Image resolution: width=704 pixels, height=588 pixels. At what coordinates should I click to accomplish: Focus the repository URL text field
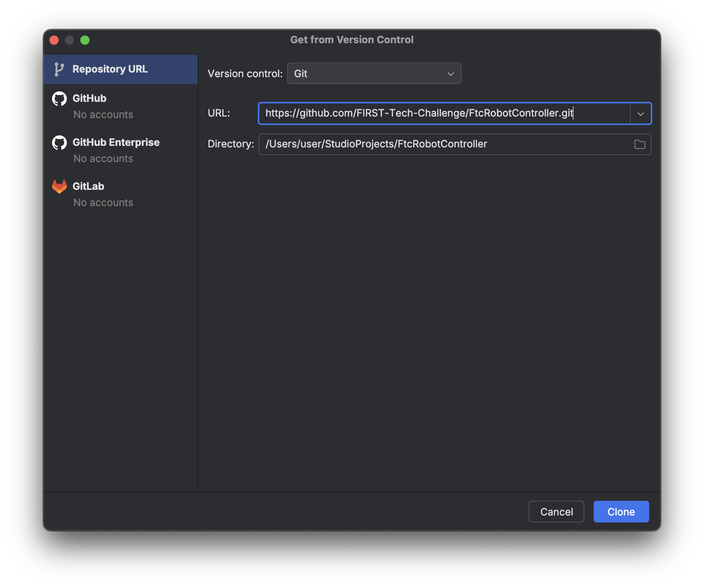tap(444, 113)
